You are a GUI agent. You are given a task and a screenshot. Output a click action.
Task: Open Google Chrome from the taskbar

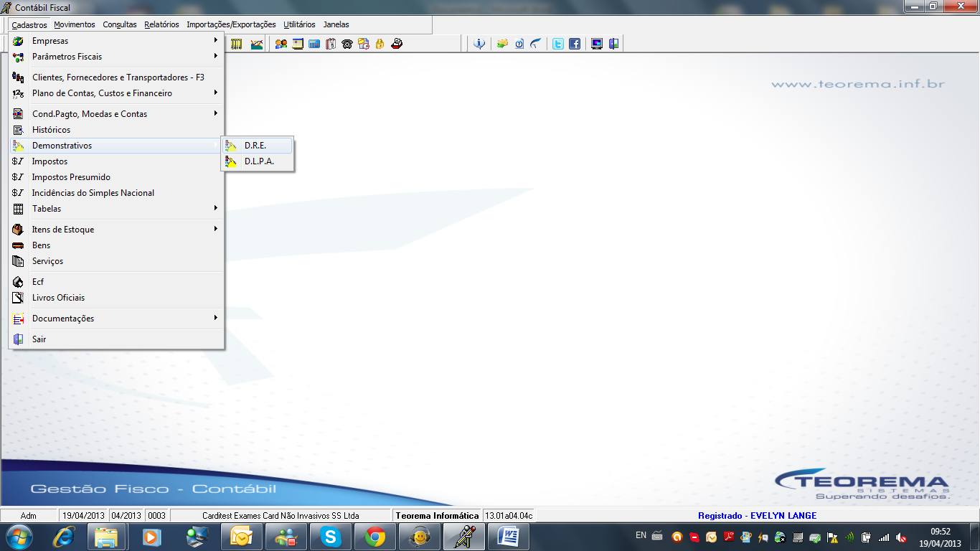(374, 537)
